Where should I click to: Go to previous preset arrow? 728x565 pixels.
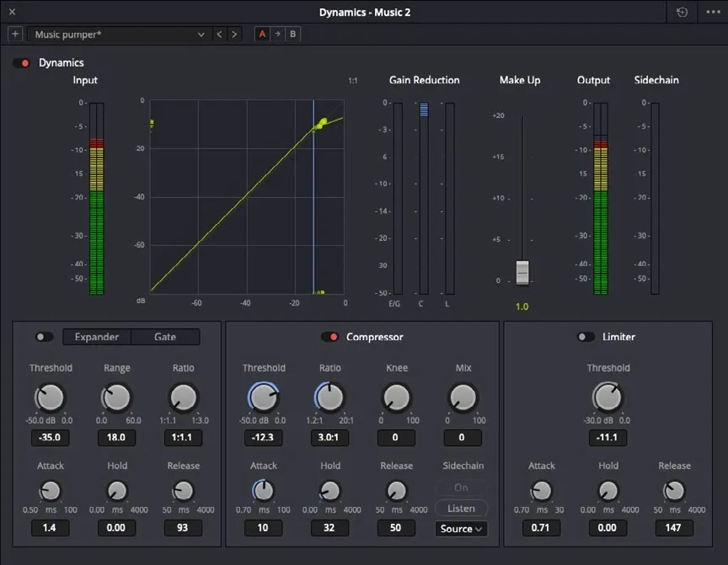pyautogui.click(x=219, y=35)
